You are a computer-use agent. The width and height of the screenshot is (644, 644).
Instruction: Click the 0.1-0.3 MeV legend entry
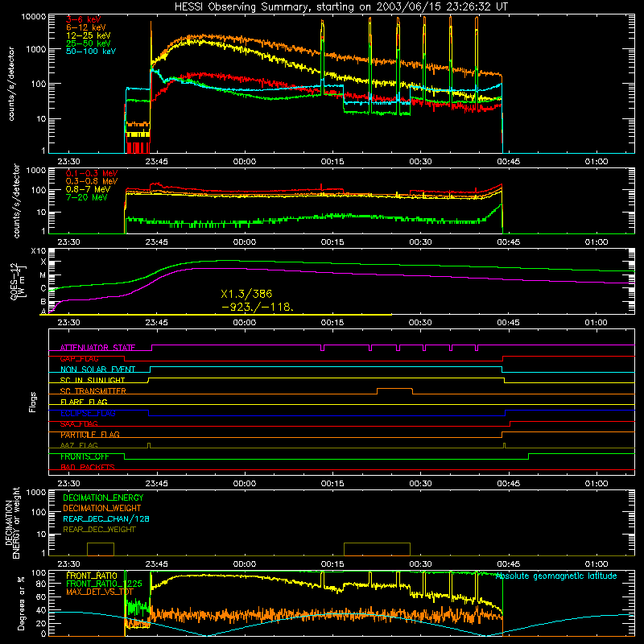92,173
